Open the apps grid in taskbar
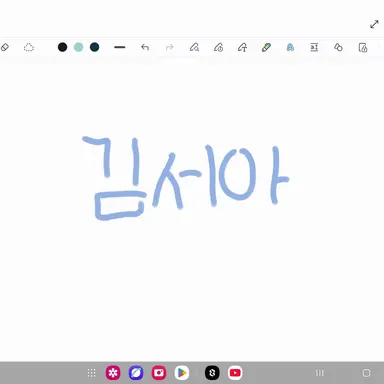The height and width of the screenshot is (384, 384). click(x=91, y=373)
